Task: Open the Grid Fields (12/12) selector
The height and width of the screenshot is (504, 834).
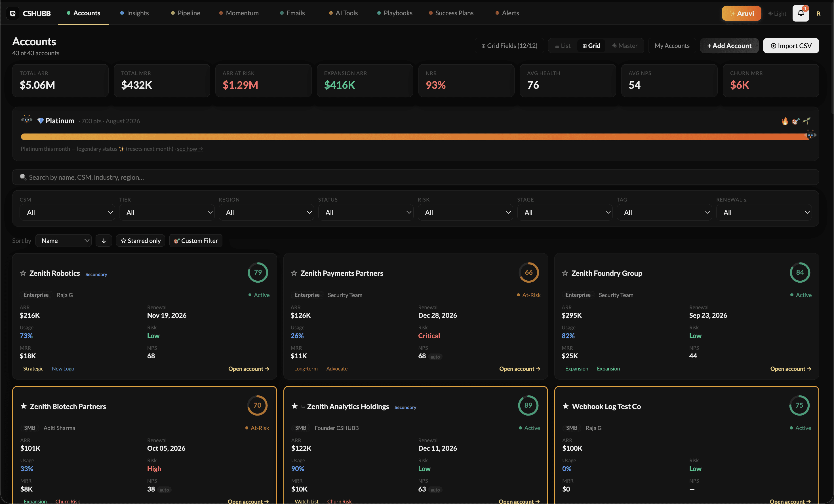Action: [509, 46]
